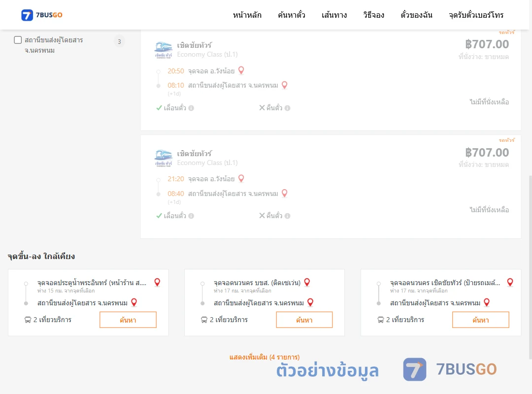
Task: Open the หน้าหลัก menu item
Action: coord(247,15)
